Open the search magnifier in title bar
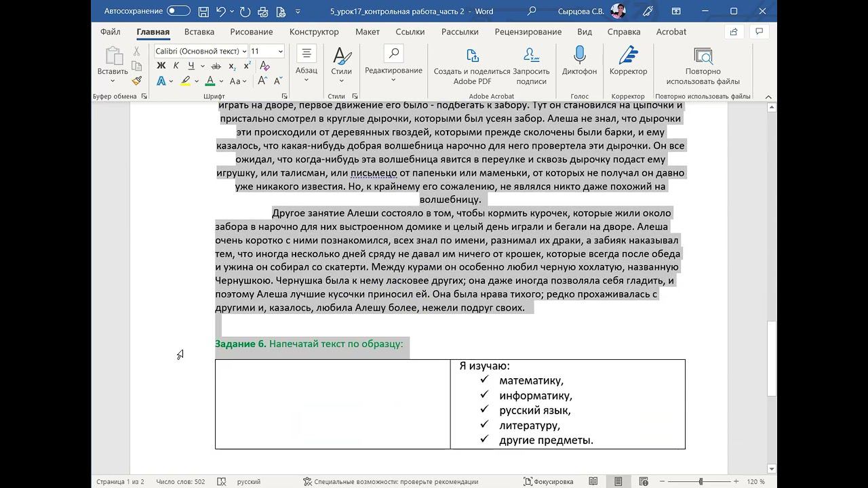This screenshot has height=488, width=868. coord(532,11)
